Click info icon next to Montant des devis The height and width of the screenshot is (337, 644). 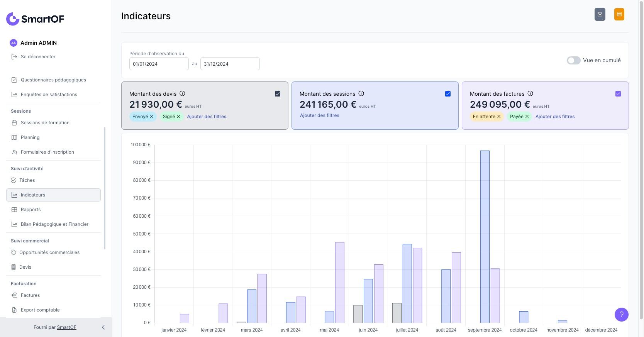point(182,93)
